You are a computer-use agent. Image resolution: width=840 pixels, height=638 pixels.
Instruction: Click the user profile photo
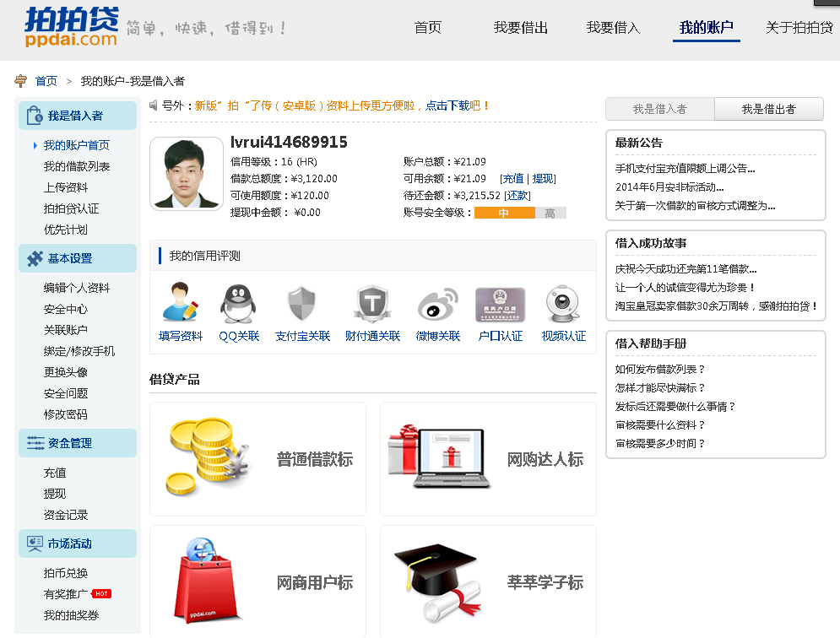coord(187,174)
